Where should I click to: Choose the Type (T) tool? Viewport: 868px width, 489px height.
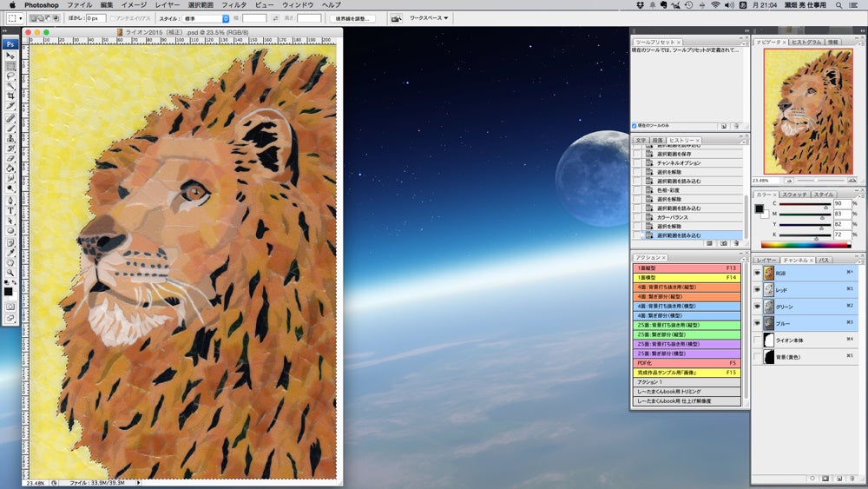click(x=10, y=210)
